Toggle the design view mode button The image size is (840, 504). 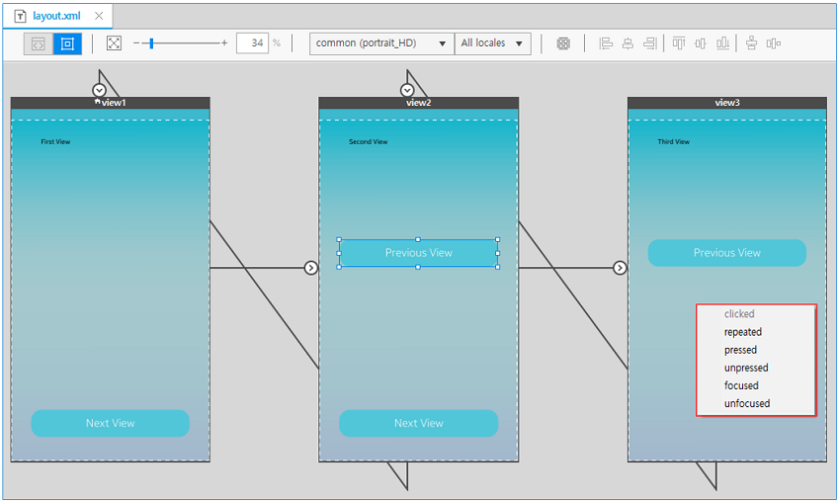point(67,43)
